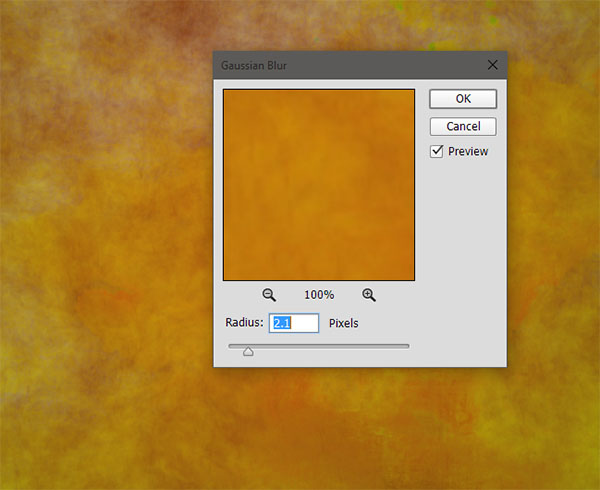Screen dimensions: 600x490
Task: Click inside the Radius input field
Action: pyautogui.click(x=293, y=323)
